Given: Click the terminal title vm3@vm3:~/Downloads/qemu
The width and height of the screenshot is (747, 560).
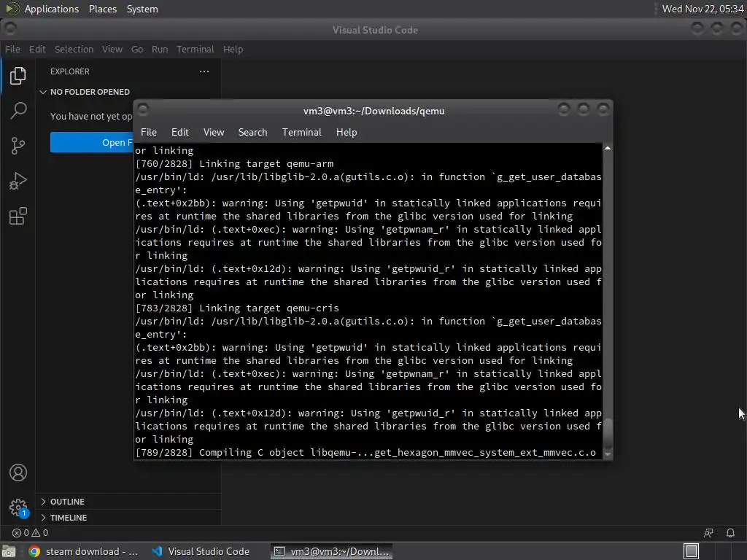Looking at the screenshot, I should (374, 111).
